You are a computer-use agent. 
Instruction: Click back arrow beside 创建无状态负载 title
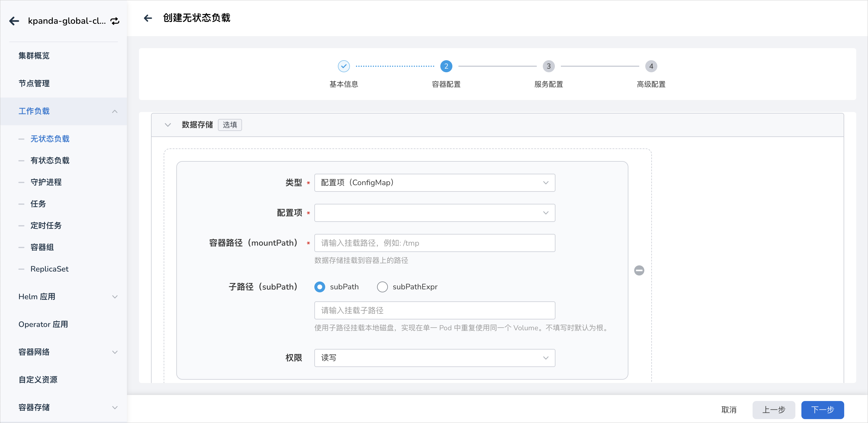[148, 18]
